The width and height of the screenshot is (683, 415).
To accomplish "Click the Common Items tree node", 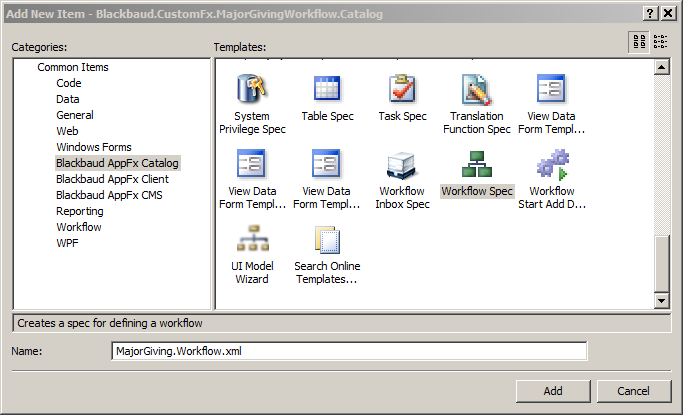I will coord(73,67).
